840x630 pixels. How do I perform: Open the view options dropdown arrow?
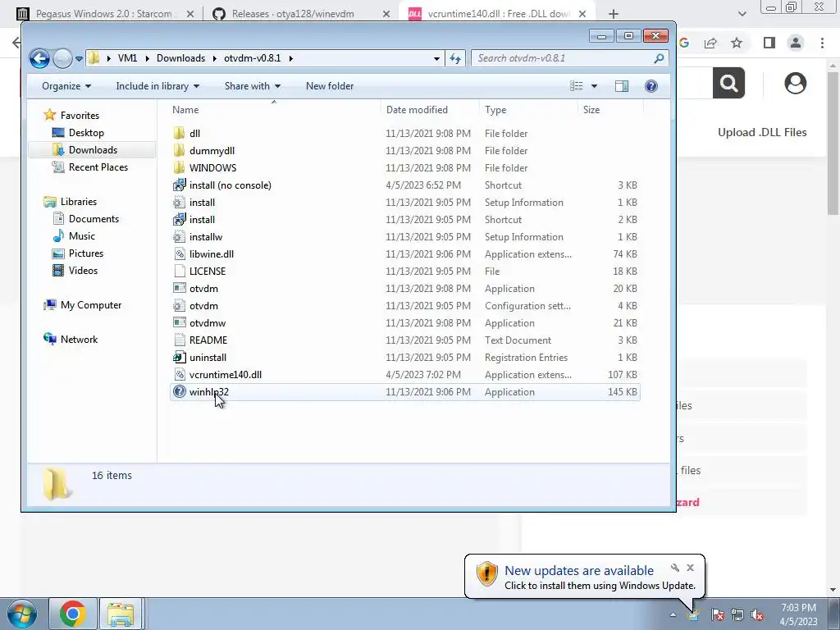click(594, 86)
